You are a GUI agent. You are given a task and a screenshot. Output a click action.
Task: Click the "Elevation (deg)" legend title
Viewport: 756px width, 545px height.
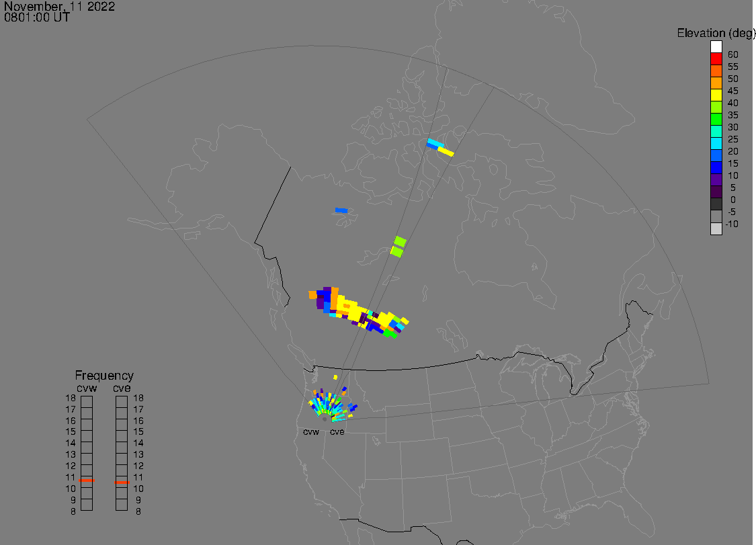pos(716,34)
